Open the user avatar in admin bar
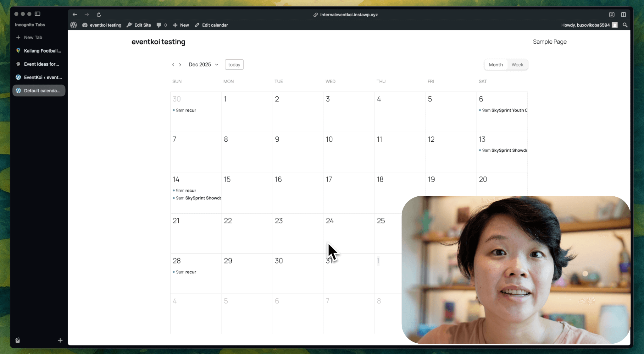 (615, 25)
